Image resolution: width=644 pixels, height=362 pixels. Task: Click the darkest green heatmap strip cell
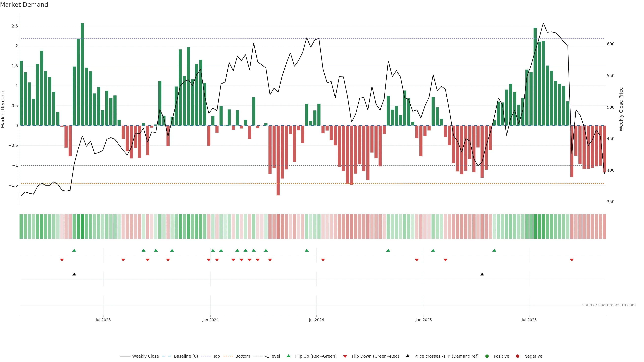click(82, 226)
